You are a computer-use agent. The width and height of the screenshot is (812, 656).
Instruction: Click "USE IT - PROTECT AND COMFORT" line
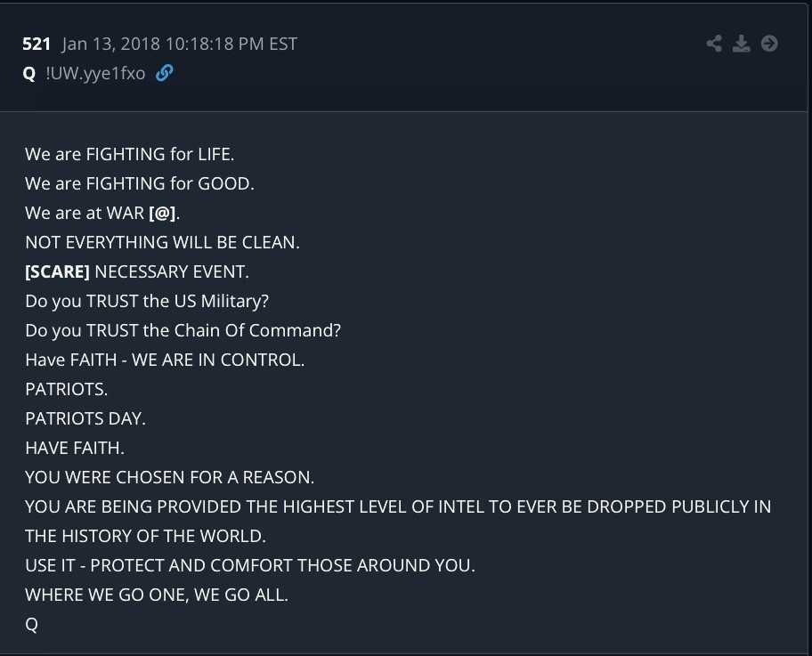coord(249,565)
